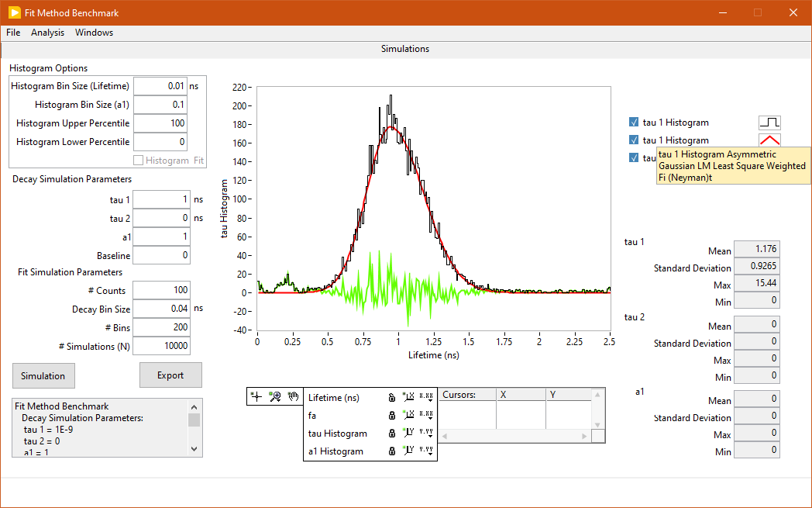Click the X column header in cursor table
Screen dimensions: 812x508
(x=521, y=395)
